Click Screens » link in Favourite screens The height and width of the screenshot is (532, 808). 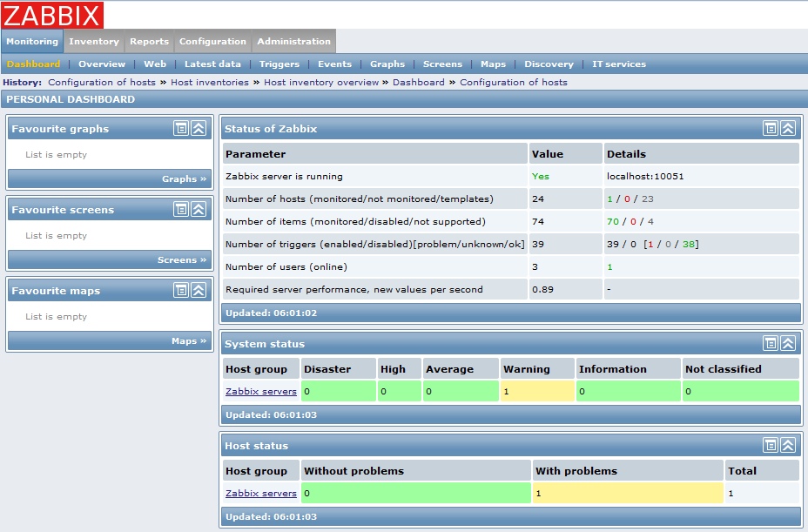click(x=182, y=259)
